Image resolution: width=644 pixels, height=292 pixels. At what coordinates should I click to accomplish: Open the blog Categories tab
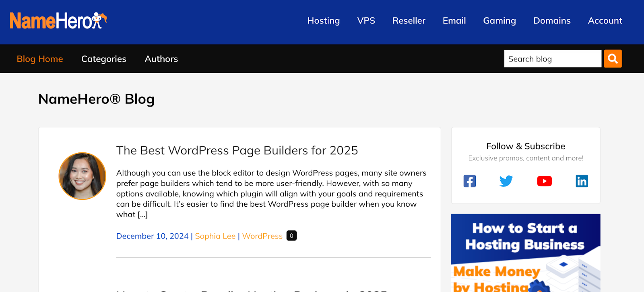(104, 59)
